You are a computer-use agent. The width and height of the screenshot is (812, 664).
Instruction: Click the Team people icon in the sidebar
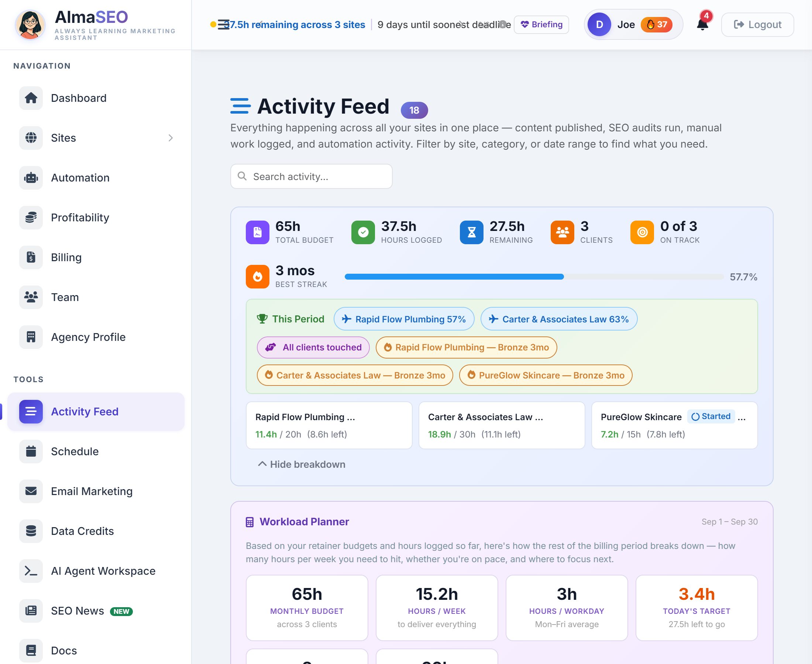click(x=31, y=297)
